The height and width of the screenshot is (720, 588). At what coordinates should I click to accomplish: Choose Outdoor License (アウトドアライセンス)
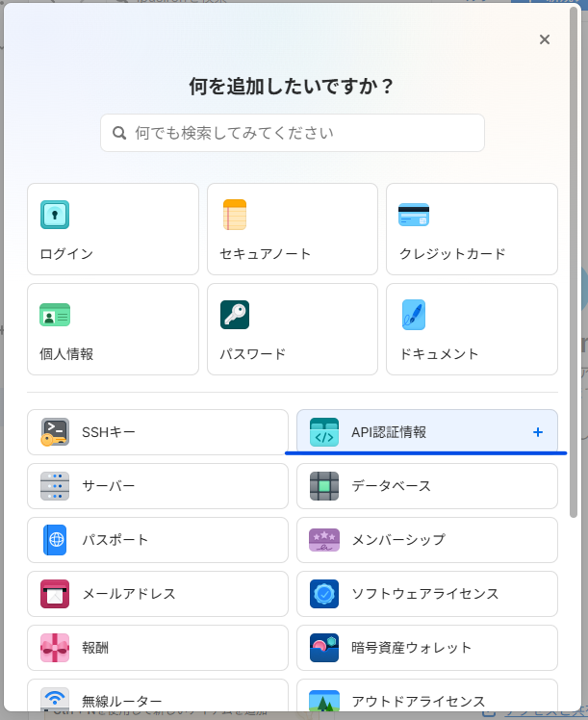427,700
